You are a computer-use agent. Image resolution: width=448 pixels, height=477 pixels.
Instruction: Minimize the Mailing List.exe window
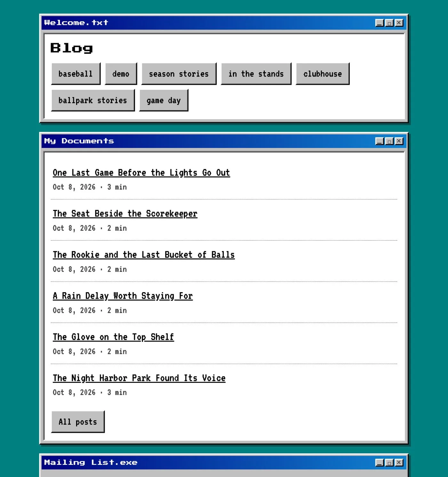pos(380,463)
